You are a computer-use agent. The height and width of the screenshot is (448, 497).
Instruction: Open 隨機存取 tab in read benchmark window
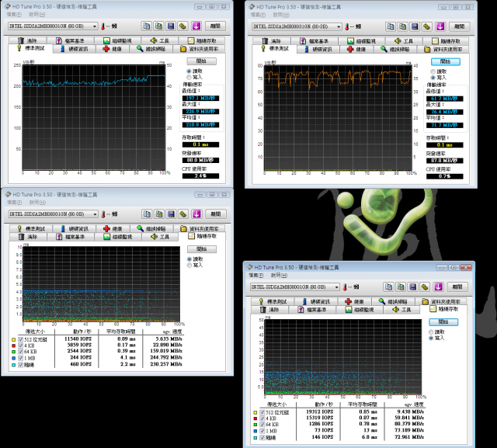click(x=202, y=40)
